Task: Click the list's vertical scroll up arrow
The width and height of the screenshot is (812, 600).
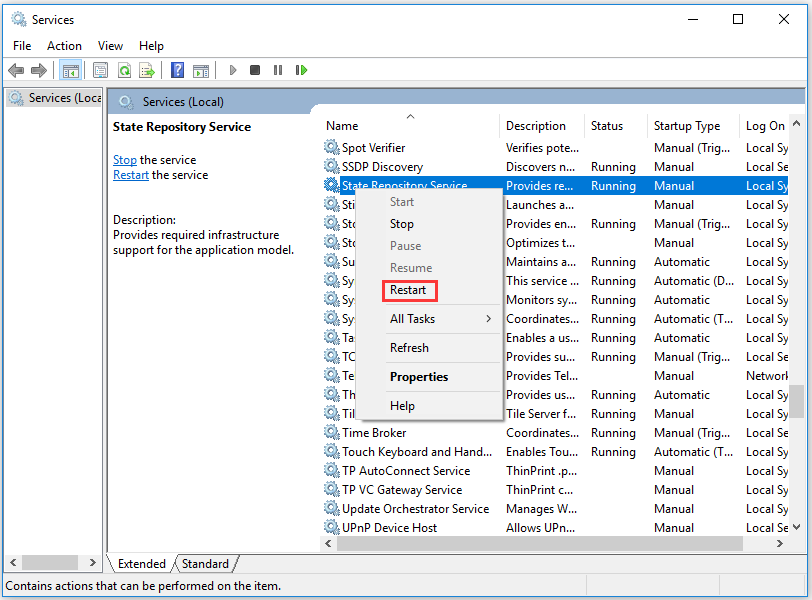Action: [796, 123]
